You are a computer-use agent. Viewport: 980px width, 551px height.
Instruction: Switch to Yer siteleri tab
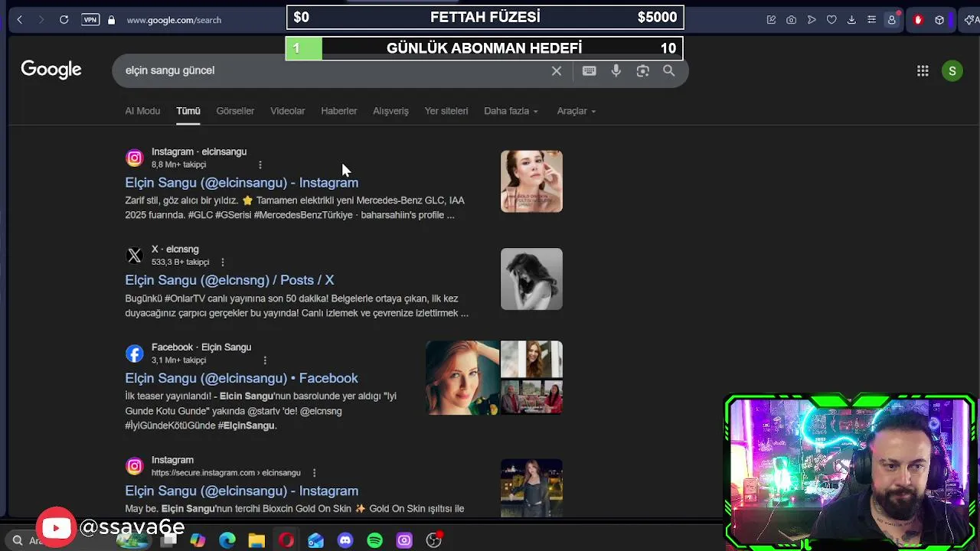click(446, 111)
